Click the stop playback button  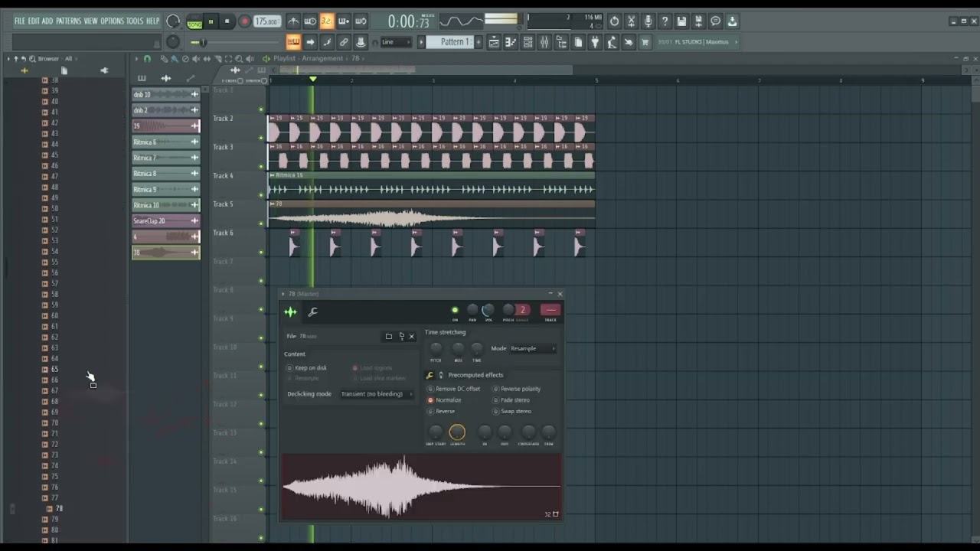227,21
